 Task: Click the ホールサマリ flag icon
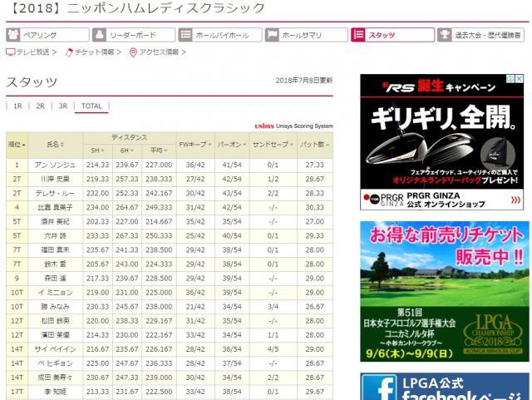coord(272,35)
